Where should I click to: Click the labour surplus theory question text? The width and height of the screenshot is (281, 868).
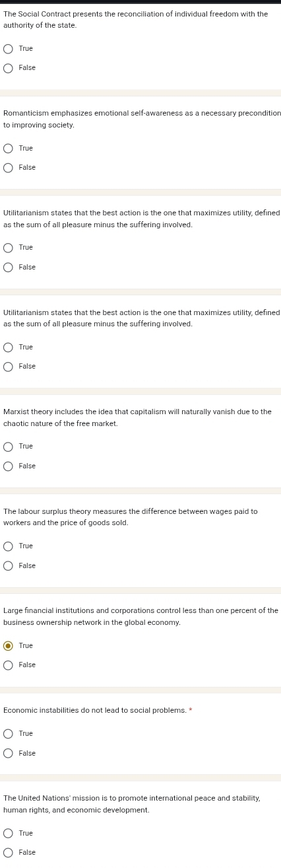point(131,517)
